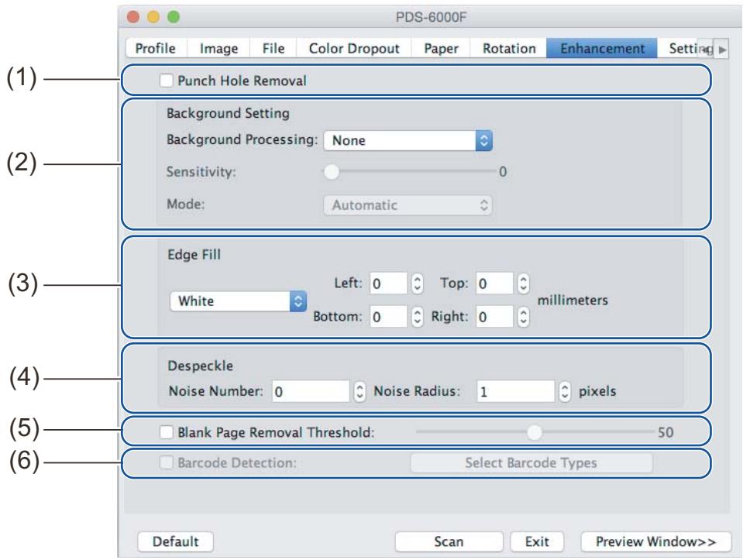Click the tab scroll right arrow
Image resolution: width=743 pixels, height=560 pixels.
point(721,49)
